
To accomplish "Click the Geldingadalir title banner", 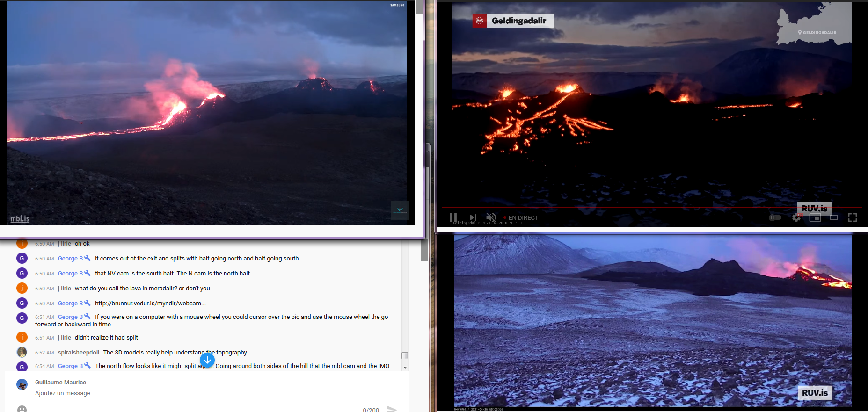I will (x=519, y=21).
